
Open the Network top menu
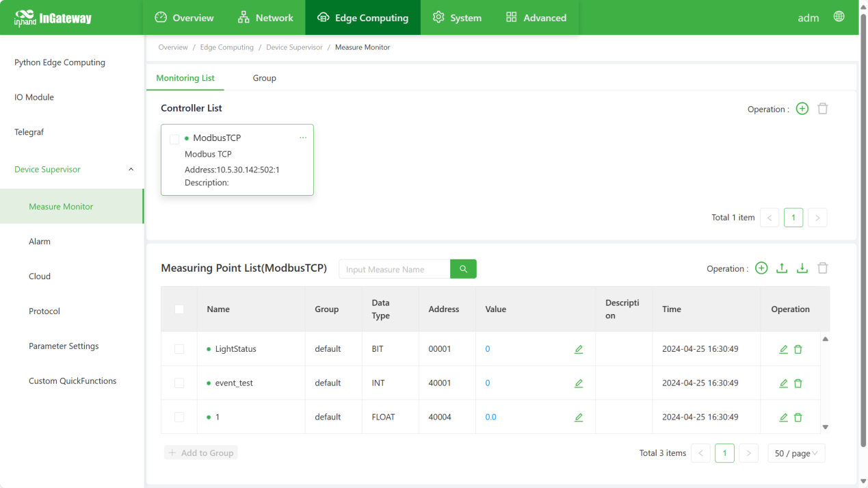click(265, 18)
